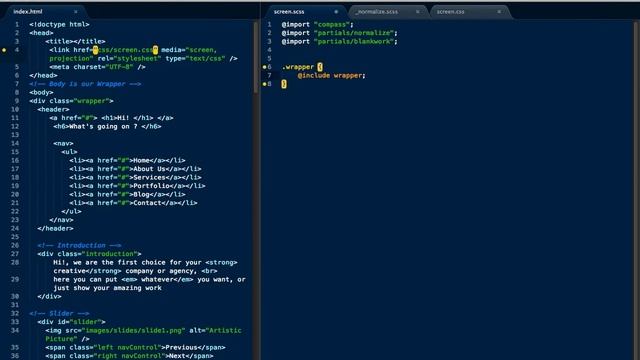Click the closing '</header>' tag line
This screenshot has height=360, width=640.
click(x=56, y=229)
